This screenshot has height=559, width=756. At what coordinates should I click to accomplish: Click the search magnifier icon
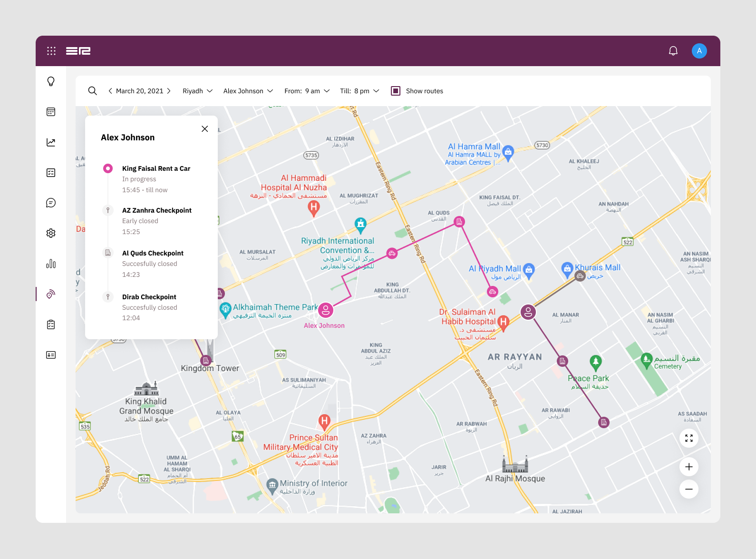coord(93,91)
